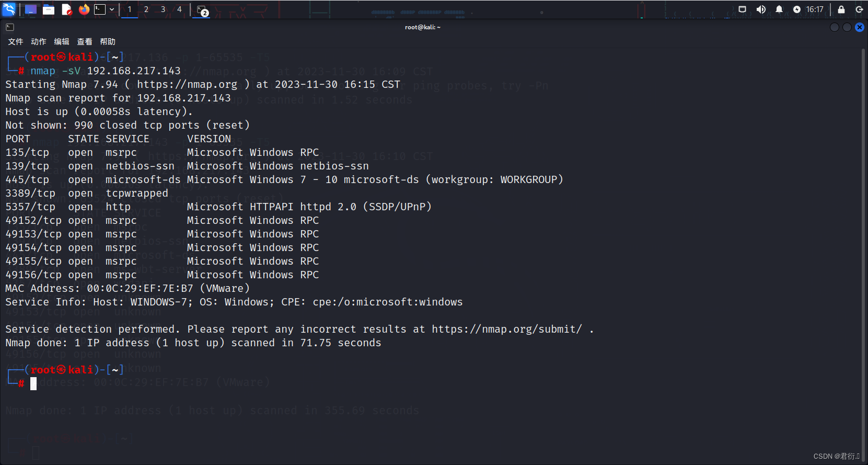Click 'Microsoft HTTPAPI httpd 2.0' version text
The width and height of the screenshot is (868, 465).
272,207
